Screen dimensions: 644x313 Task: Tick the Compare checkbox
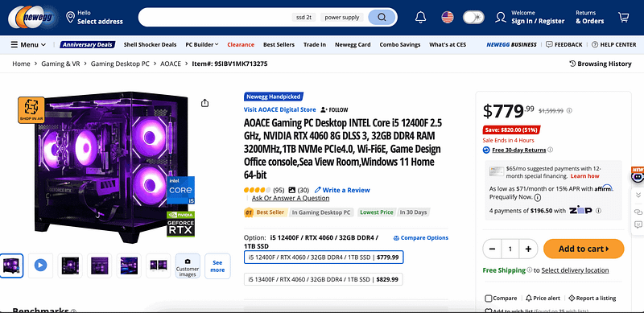(x=489, y=299)
